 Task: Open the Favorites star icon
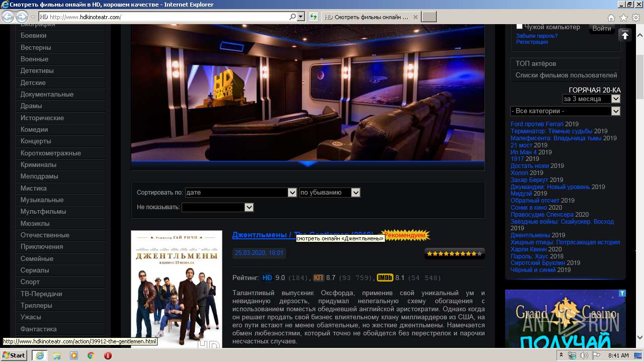623,18
